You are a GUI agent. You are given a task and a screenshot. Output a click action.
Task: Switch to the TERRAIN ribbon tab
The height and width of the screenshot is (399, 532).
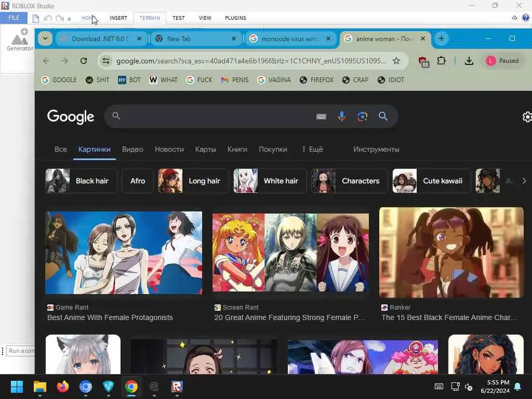coord(150,18)
